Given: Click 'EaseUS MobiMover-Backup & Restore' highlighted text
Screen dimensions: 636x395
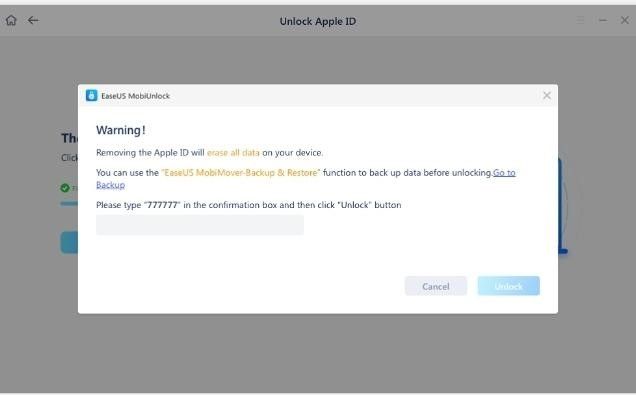Looking at the screenshot, I should tap(241, 173).
